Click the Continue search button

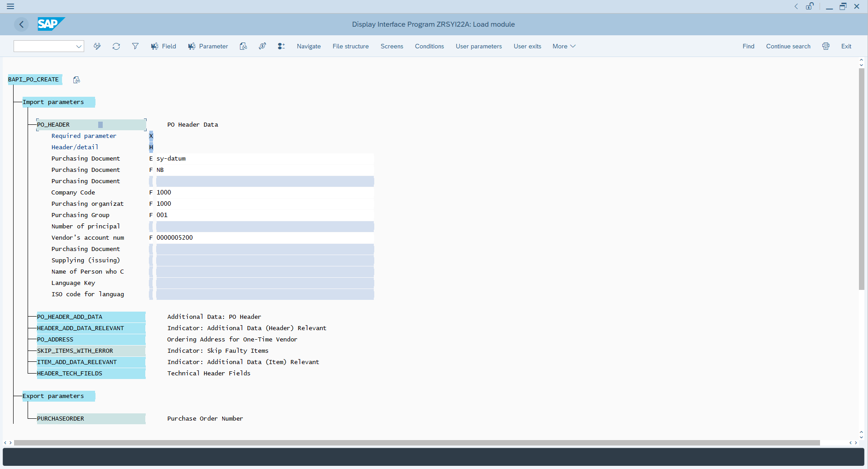point(788,46)
